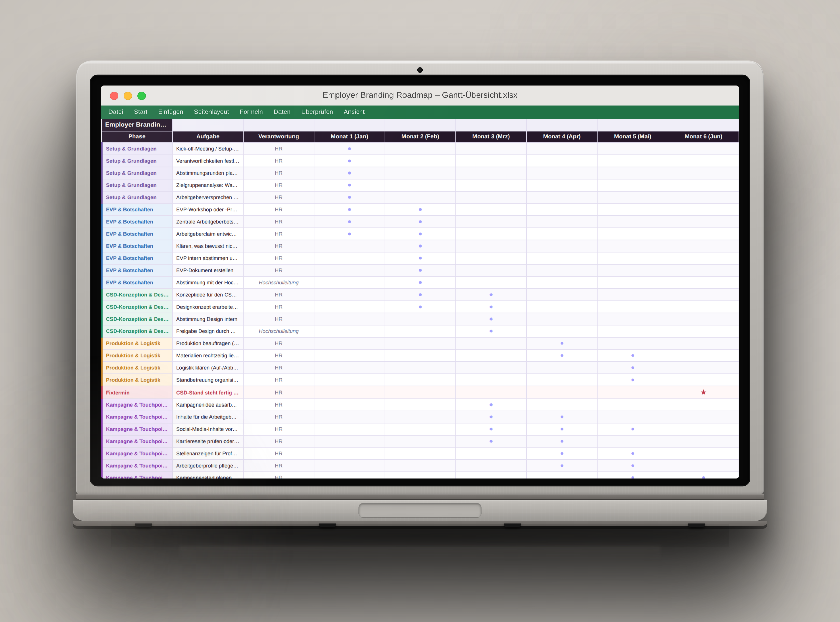Click the Jan dot marker in the Kick-off-Meeting row
The image size is (840, 622).
coord(349,149)
